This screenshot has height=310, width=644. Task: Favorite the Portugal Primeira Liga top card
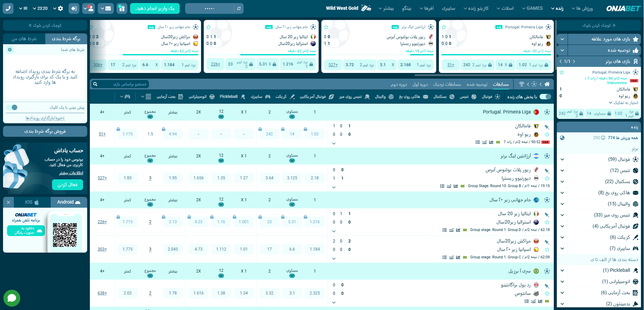444,27
